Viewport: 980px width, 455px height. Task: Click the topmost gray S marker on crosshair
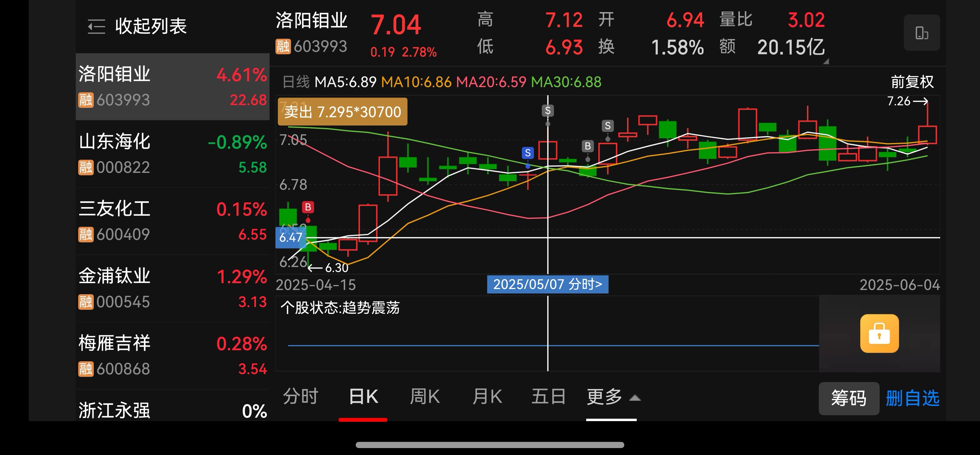[x=547, y=111]
